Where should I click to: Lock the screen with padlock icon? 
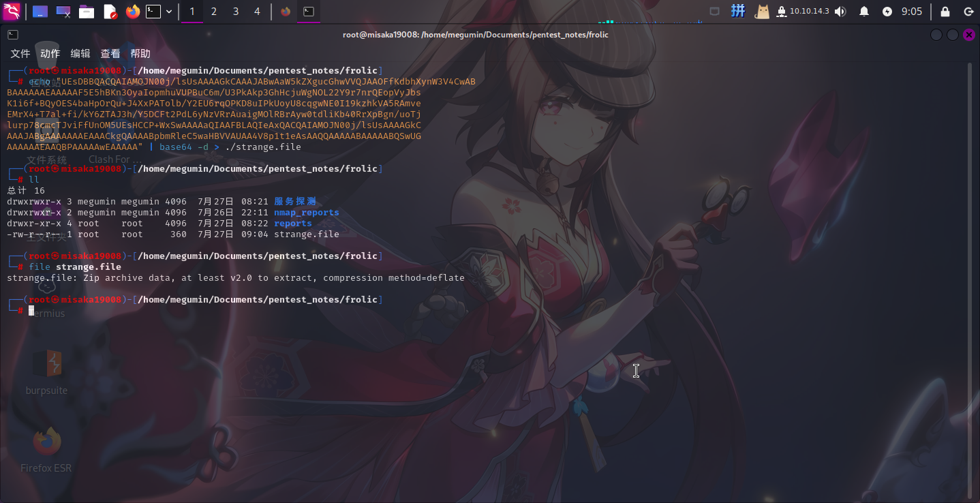pyautogui.click(x=945, y=12)
